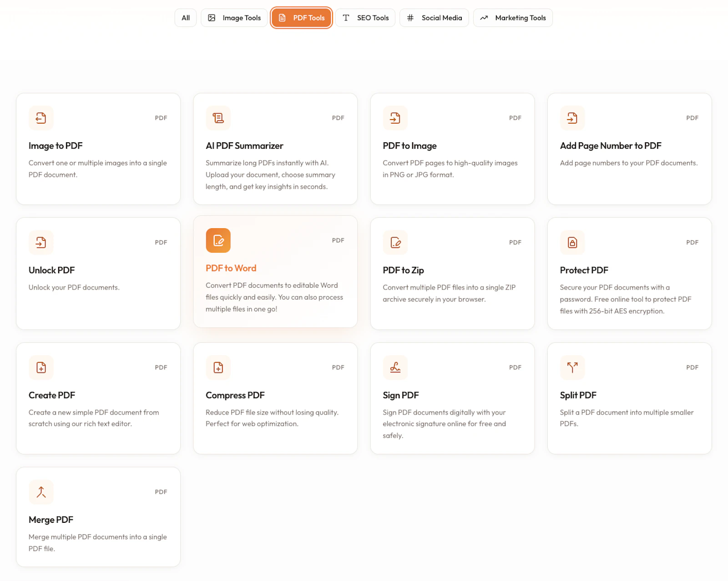The width and height of the screenshot is (728, 581).
Task: Select the PDF Tools category
Action: coord(301,18)
